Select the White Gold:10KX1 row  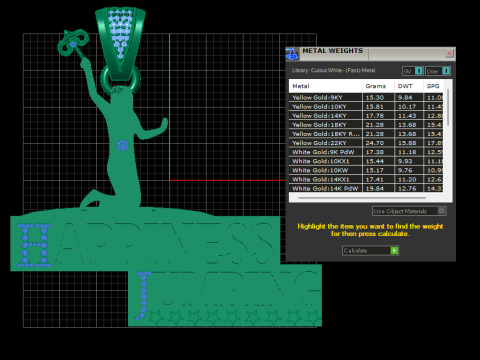[x=366, y=161]
